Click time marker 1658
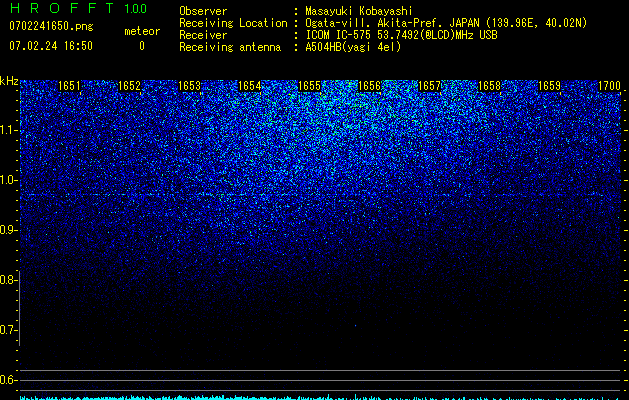This screenshot has width=629, height=400. point(490,86)
